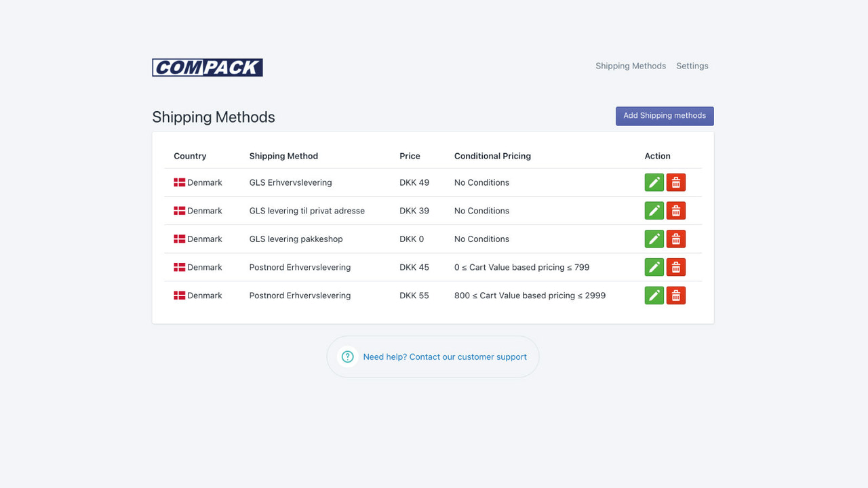The width and height of the screenshot is (868, 488).
Task: Click the Price column header
Action: pyautogui.click(x=410, y=156)
